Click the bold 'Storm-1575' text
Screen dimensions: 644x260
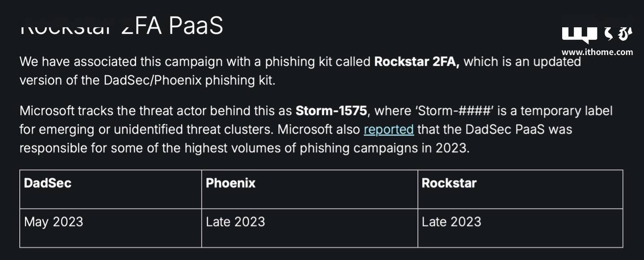tap(331, 111)
